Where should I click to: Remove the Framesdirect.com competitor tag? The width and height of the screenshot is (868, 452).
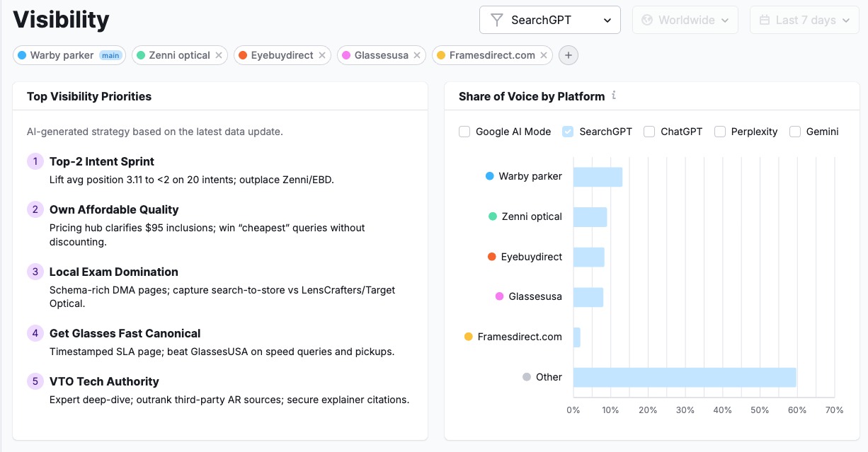[x=544, y=55]
